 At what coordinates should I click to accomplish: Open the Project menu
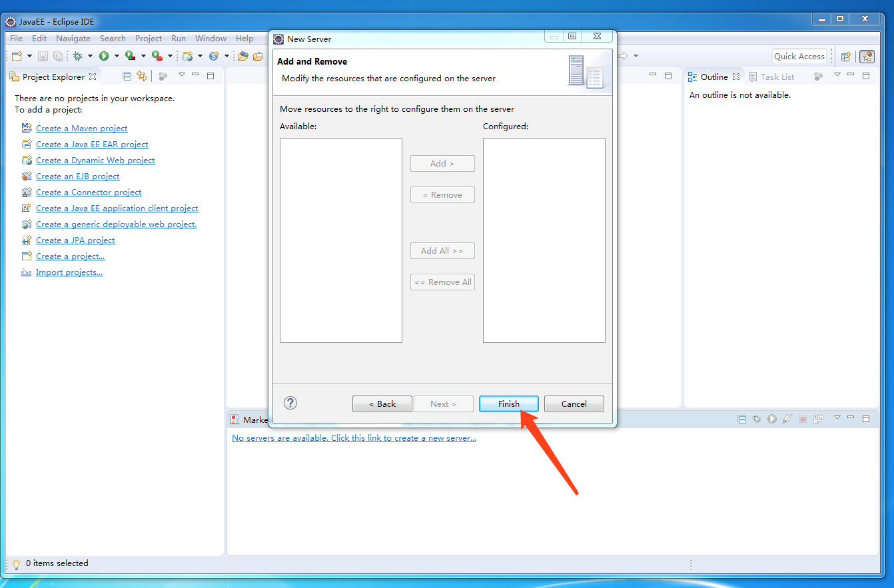pos(149,38)
